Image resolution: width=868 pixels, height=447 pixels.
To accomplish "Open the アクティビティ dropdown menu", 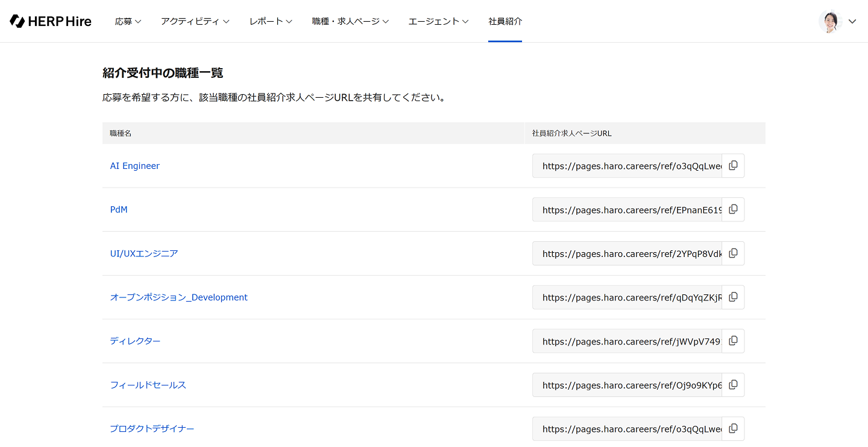I will 195,21.
